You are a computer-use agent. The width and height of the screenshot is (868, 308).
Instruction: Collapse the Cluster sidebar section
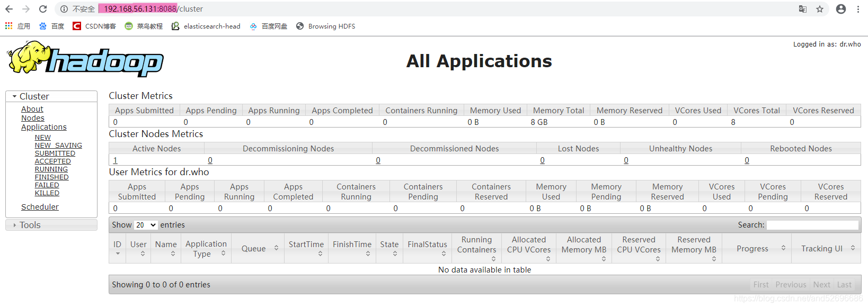51,96
